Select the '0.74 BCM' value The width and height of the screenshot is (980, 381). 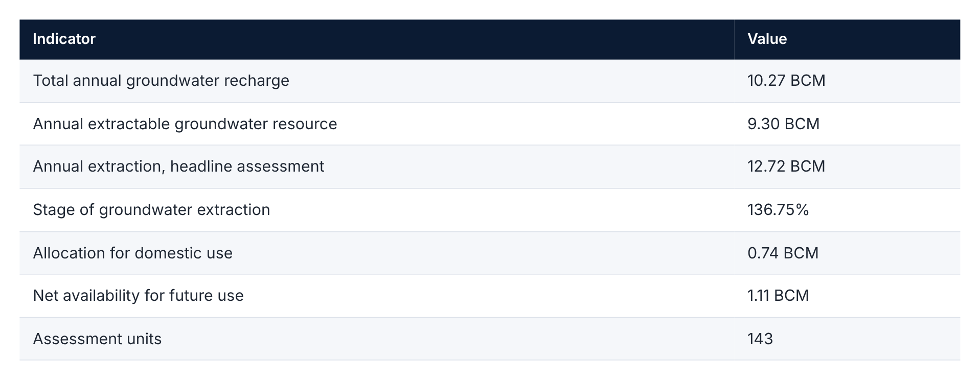coord(783,253)
